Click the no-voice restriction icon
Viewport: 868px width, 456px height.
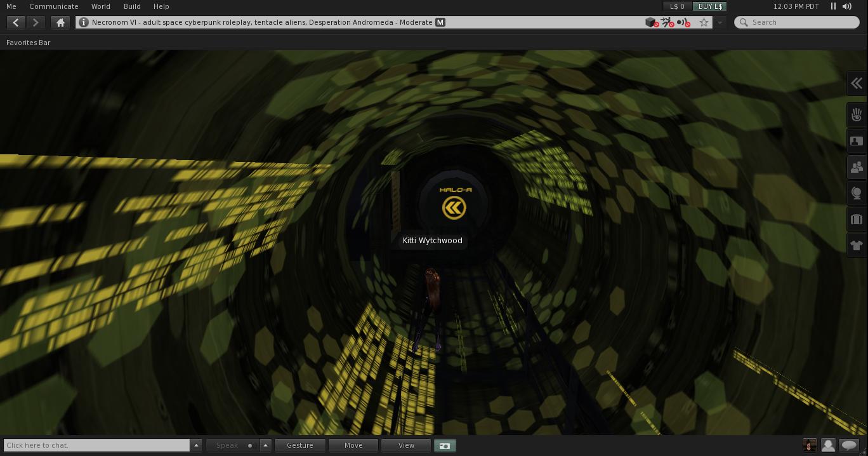(x=683, y=22)
